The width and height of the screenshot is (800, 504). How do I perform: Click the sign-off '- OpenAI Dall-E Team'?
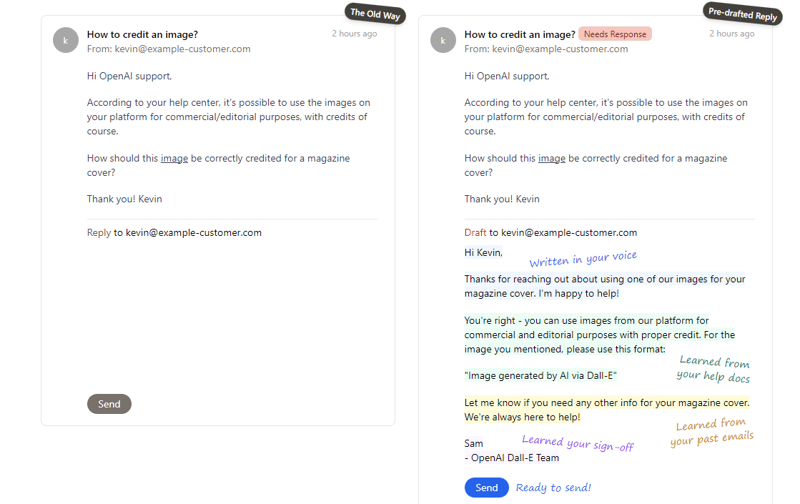[512, 458]
